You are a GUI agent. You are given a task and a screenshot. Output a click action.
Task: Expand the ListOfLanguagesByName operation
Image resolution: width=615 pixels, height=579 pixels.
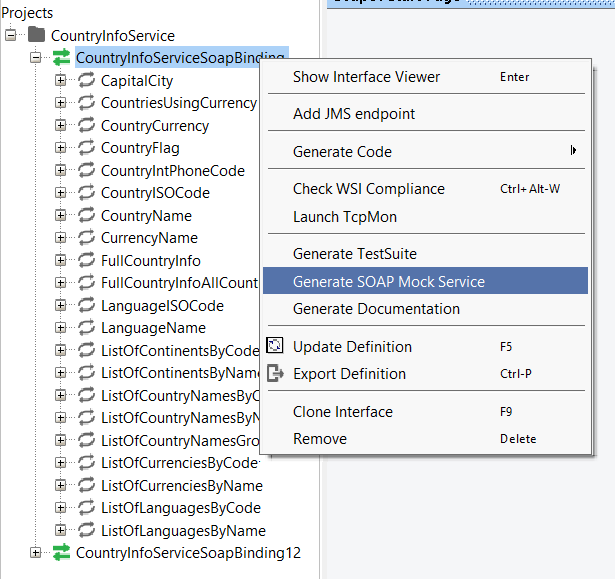point(60,530)
